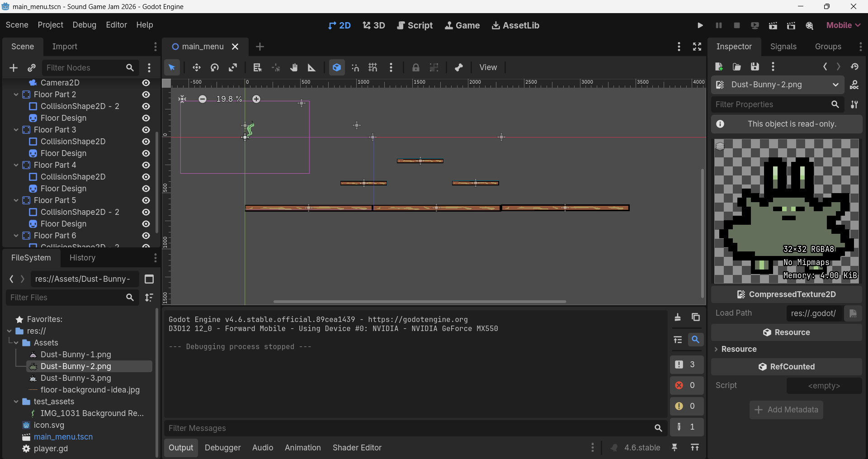Viewport: 868px width, 459px height.
Task: Toggle distraction-free mode
Action: [697, 47]
